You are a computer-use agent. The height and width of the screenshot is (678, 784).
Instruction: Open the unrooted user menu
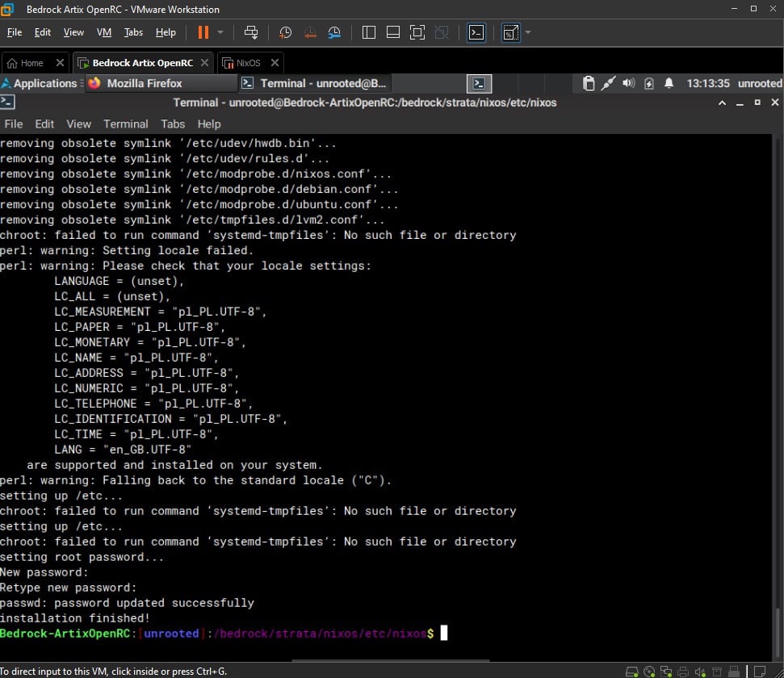[x=760, y=83]
